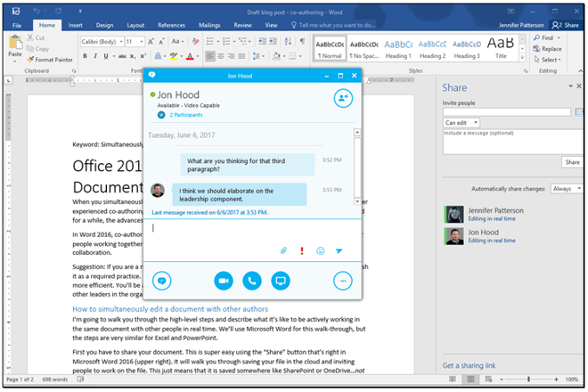Click the Invite people input field
This screenshot has width=588, height=392.
pyautogui.click(x=507, y=111)
